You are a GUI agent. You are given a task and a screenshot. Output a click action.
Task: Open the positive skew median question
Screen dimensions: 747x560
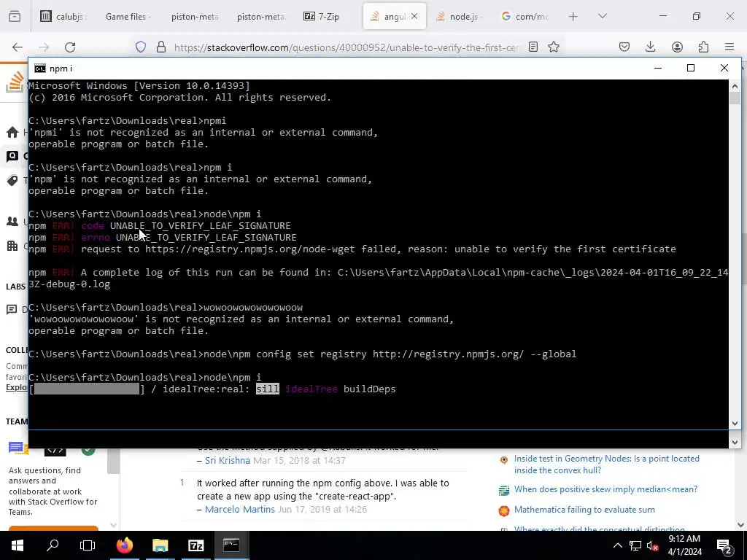pyautogui.click(x=605, y=489)
